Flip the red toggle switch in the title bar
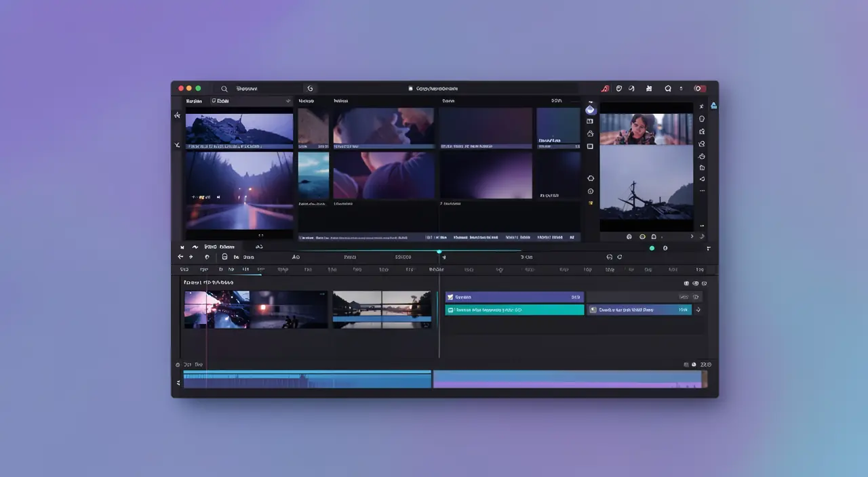The image size is (868, 477). pos(699,89)
